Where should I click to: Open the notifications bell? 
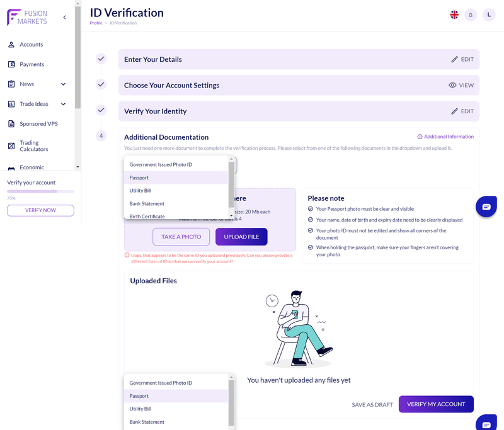coord(471,14)
